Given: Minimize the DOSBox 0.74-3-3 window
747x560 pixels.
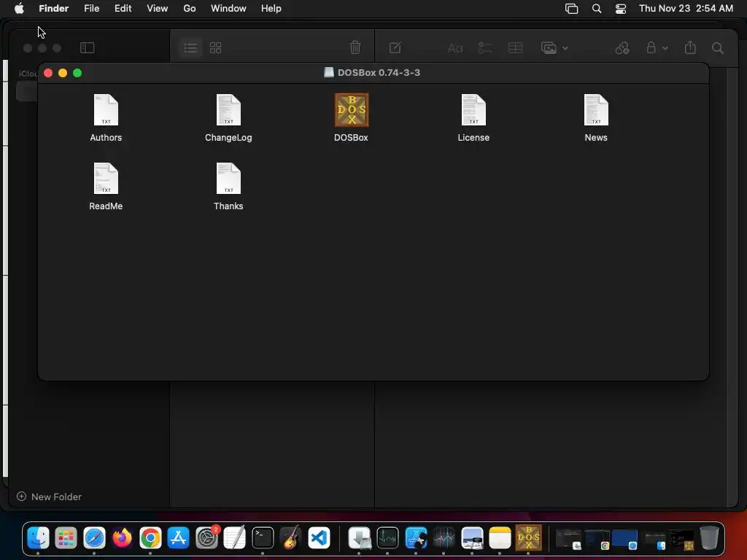Looking at the screenshot, I should tap(63, 73).
